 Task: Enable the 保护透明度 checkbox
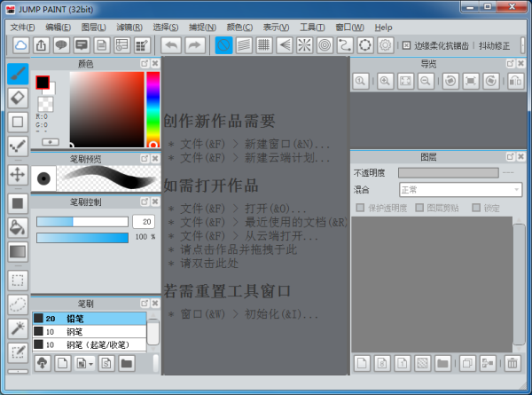pos(359,208)
